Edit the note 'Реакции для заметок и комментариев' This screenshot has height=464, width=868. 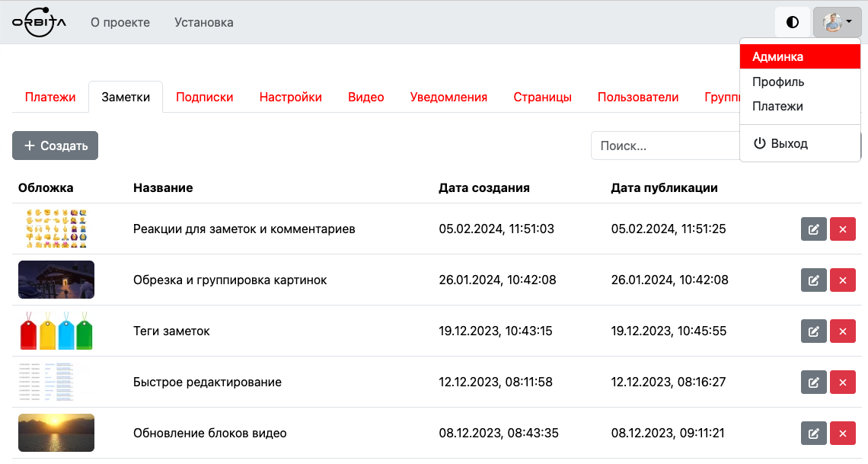(813, 229)
